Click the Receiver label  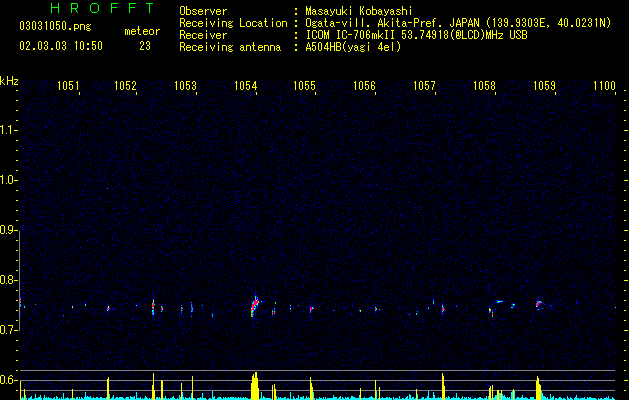pyautogui.click(x=203, y=35)
